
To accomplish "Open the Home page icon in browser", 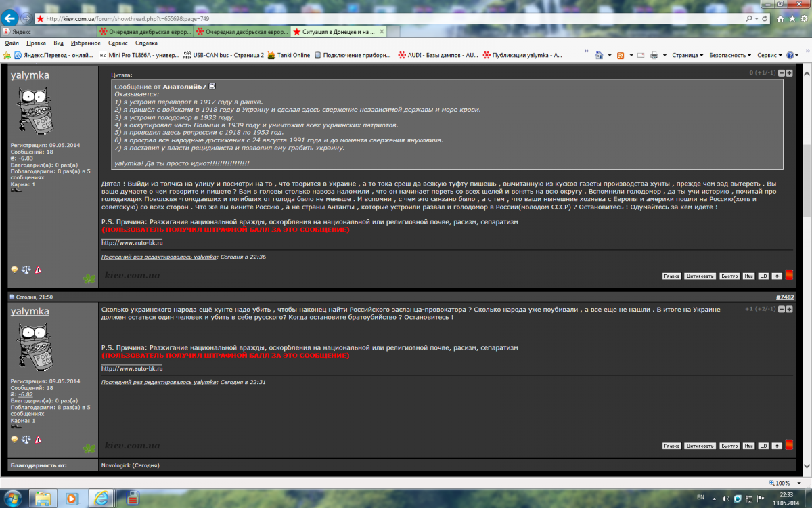I will 780,18.
